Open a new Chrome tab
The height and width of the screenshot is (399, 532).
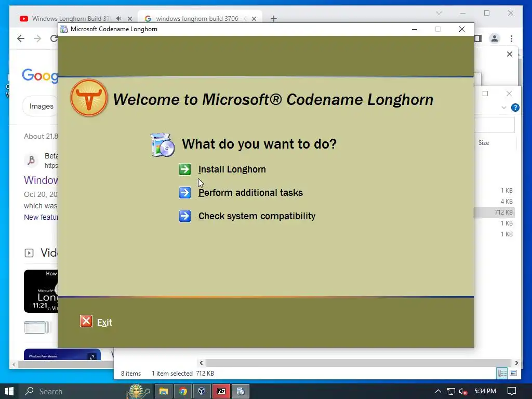274,19
